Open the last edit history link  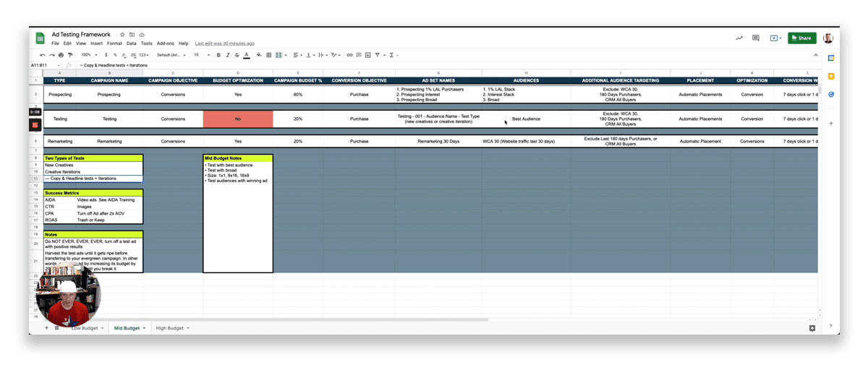tap(224, 43)
